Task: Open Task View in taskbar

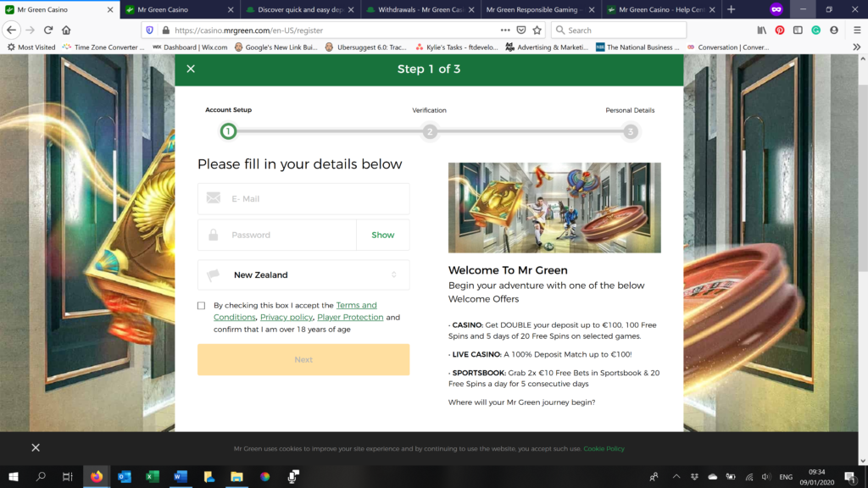Action: coord(68,476)
